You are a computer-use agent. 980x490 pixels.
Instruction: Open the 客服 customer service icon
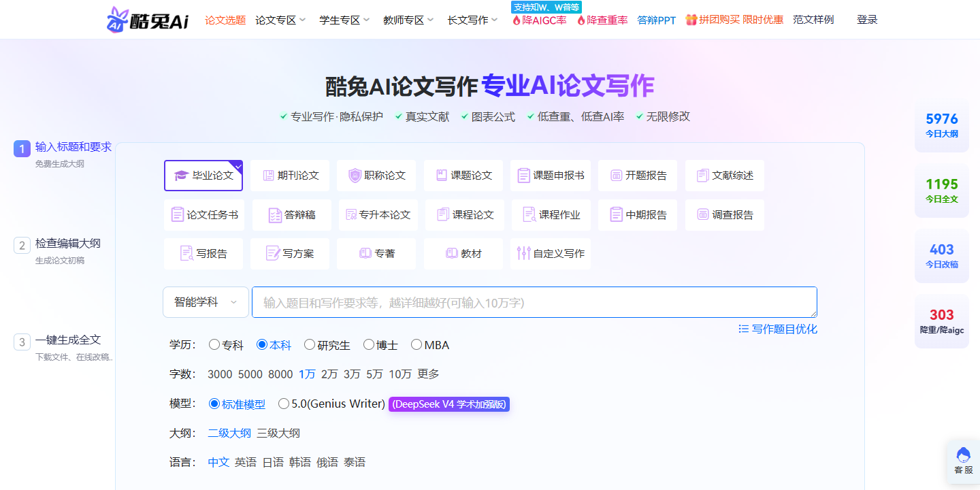[963, 455]
